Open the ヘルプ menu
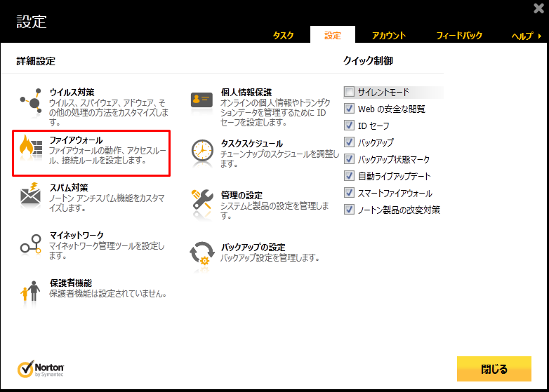The width and height of the screenshot is (549, 392). [x=522, y=36]
